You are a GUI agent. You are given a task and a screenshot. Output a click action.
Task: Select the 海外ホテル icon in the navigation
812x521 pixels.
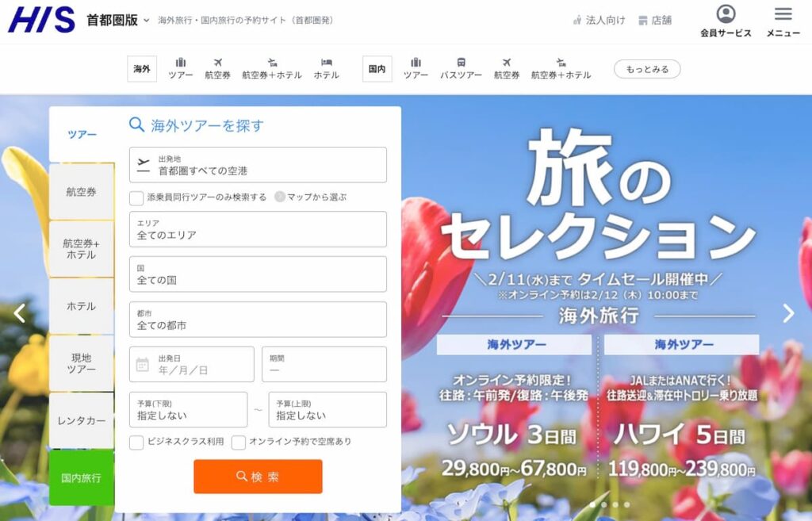pyautogui.click(x=325, y=67)
